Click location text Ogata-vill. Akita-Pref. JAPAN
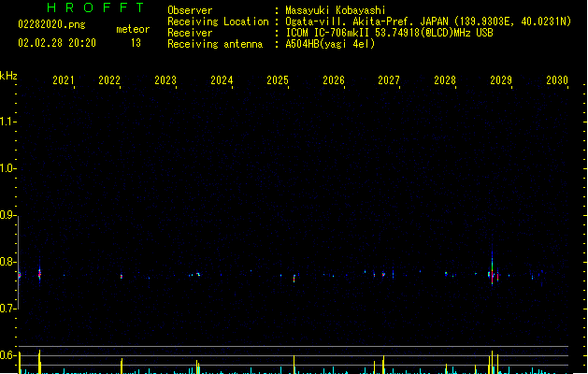Screen dimensions: 588x374 click(366, 22)
